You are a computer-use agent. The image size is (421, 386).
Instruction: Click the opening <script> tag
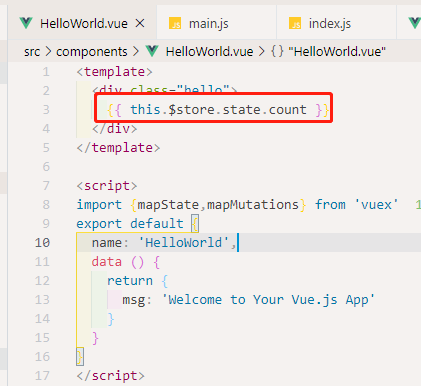click(x=107, y=186)
